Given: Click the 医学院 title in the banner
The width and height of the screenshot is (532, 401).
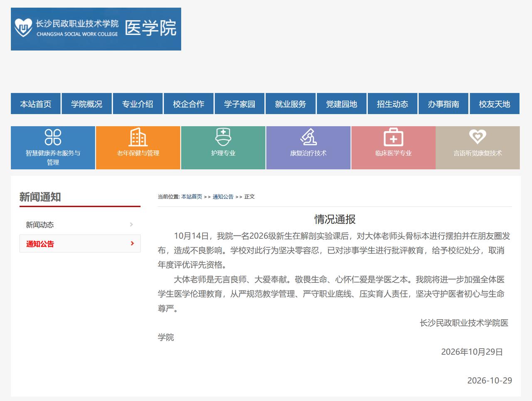Looking at the screenshot, I should [x=150, y=28].
